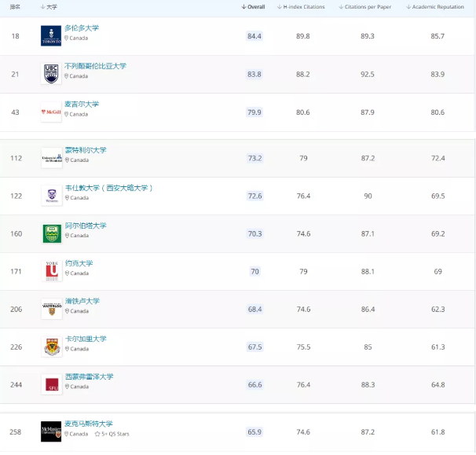476x455 pixels.
Task: Open 麦克马斯特大学 link
Action: coord(89,424)
